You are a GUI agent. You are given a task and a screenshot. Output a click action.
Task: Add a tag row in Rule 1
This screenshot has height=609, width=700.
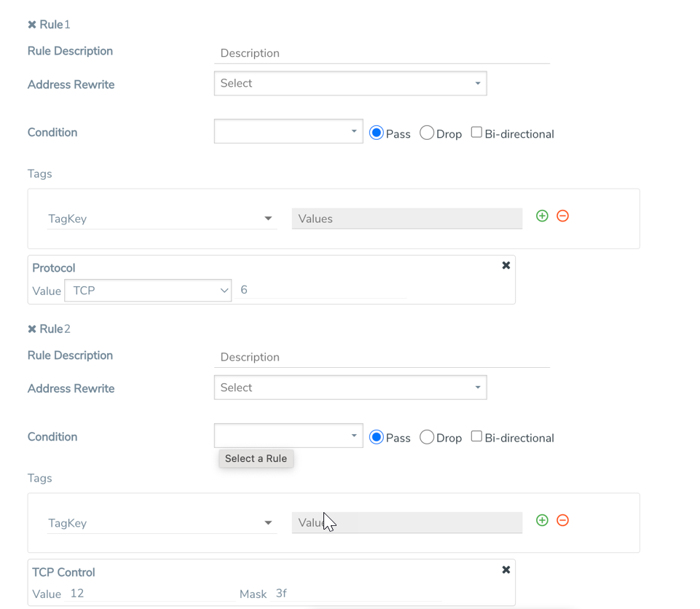(x=542, y=216)
